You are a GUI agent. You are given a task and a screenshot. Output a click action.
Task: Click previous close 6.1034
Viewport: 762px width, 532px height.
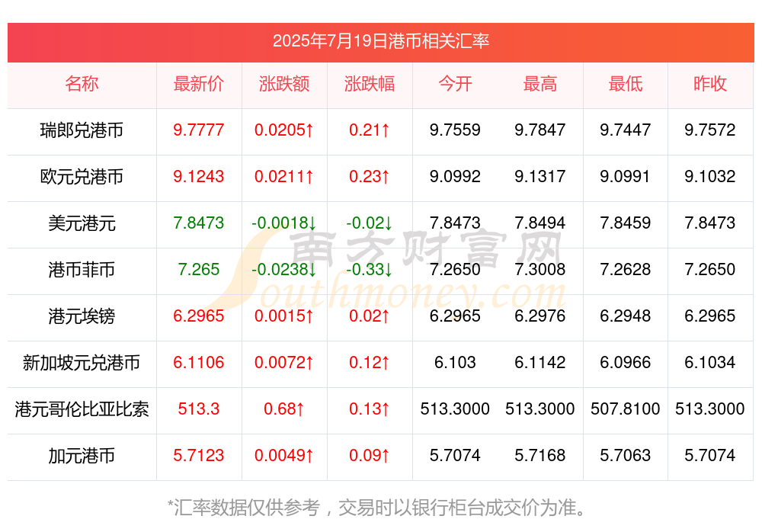710,362
